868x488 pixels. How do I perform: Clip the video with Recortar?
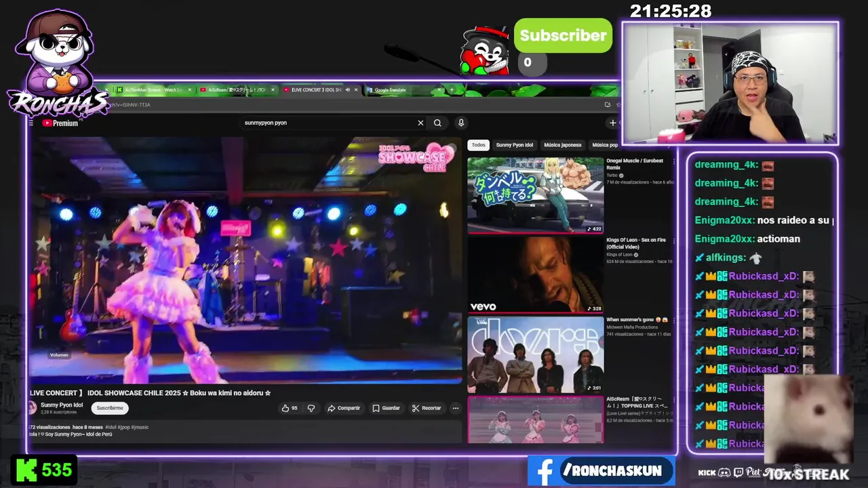[x=427, y=408]
